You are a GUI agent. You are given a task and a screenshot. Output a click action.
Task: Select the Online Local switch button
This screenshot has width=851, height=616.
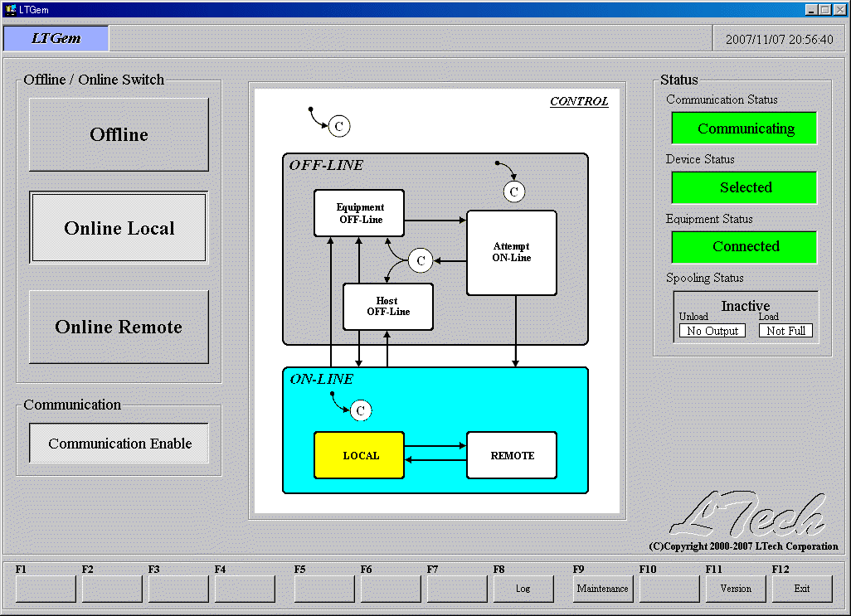tap(119, 228)
